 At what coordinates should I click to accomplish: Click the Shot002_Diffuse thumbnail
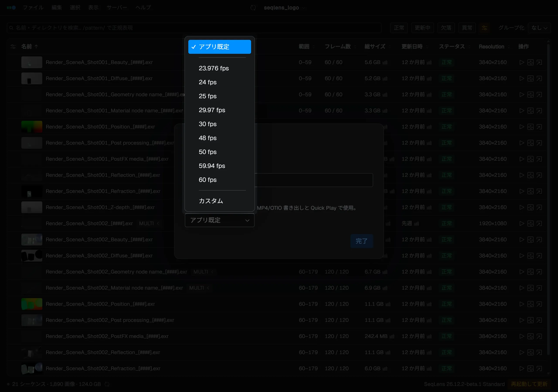(32, 256)
